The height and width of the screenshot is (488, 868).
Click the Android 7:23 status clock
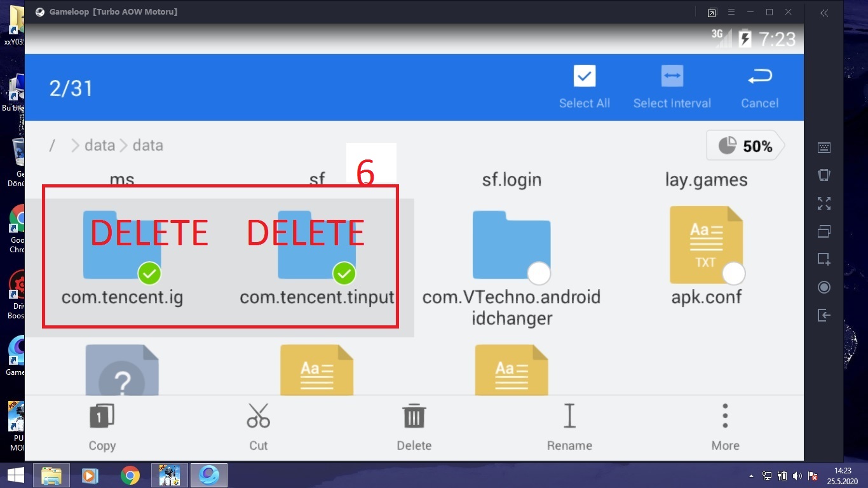tap(777, 39)
